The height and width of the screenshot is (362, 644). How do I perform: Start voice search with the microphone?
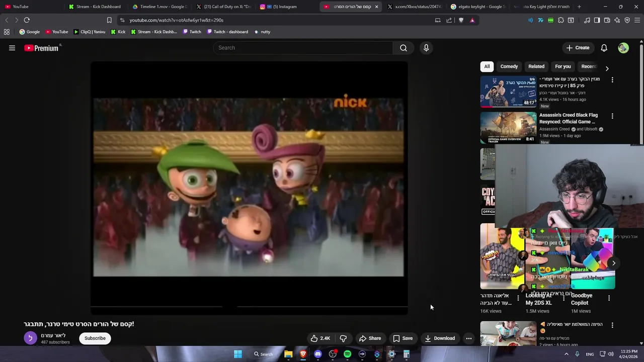pyautogui.click(x=426, y=48)
